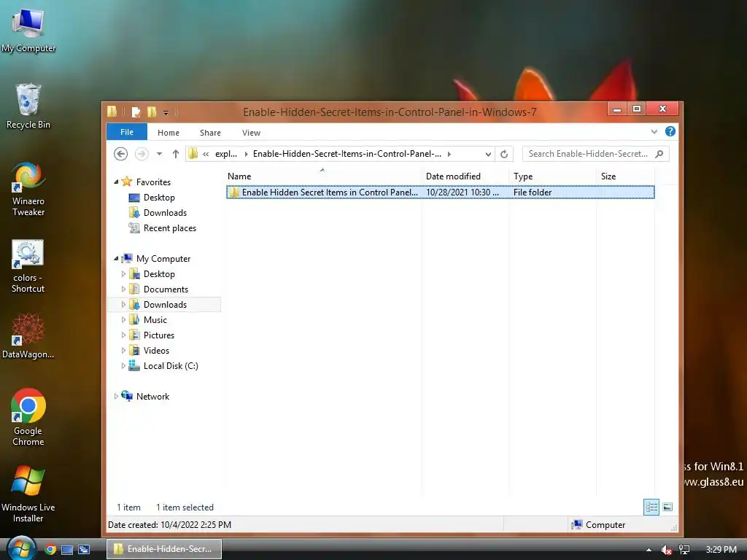Click the taskbar clock 3:29 PM
Viewport: 747px width, 560px height.
tap(721, 550)
